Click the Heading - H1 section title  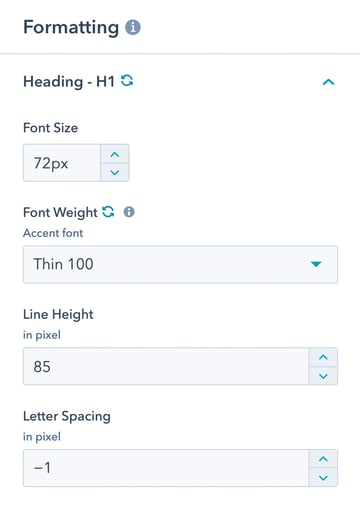click(69, 82)
